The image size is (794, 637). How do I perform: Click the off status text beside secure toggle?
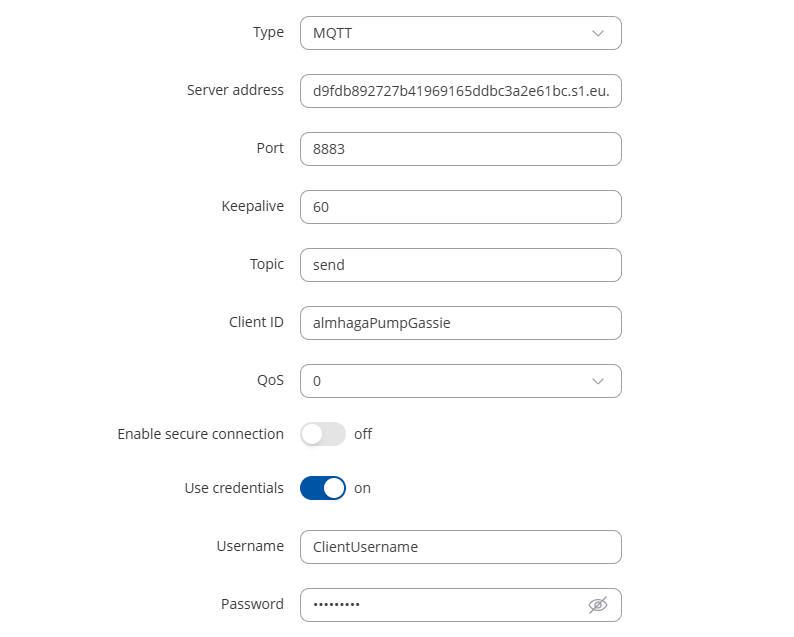[x=363, y=434]
